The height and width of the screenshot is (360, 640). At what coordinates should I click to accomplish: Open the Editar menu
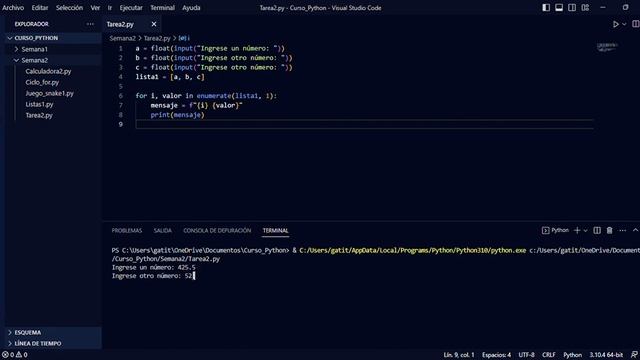coord(40,8)
